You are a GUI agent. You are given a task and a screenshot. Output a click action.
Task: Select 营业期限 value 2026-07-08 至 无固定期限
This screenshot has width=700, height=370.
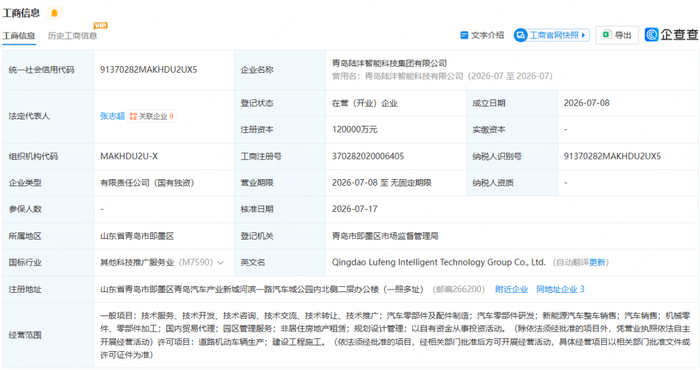(382, 183)
